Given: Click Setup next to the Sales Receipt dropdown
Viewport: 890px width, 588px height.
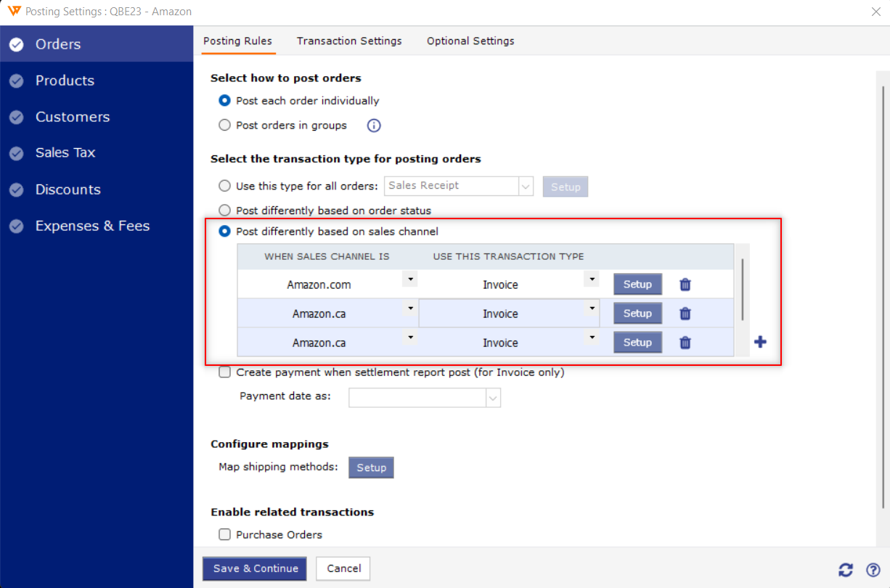Looking at the screenshot, I should pos(566,187).
